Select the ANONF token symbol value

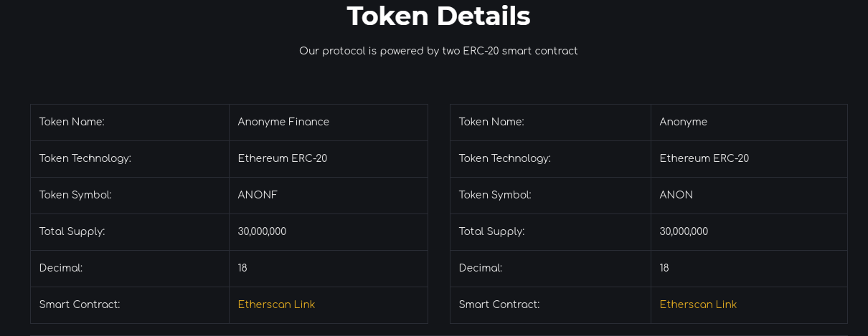point(258,195)
